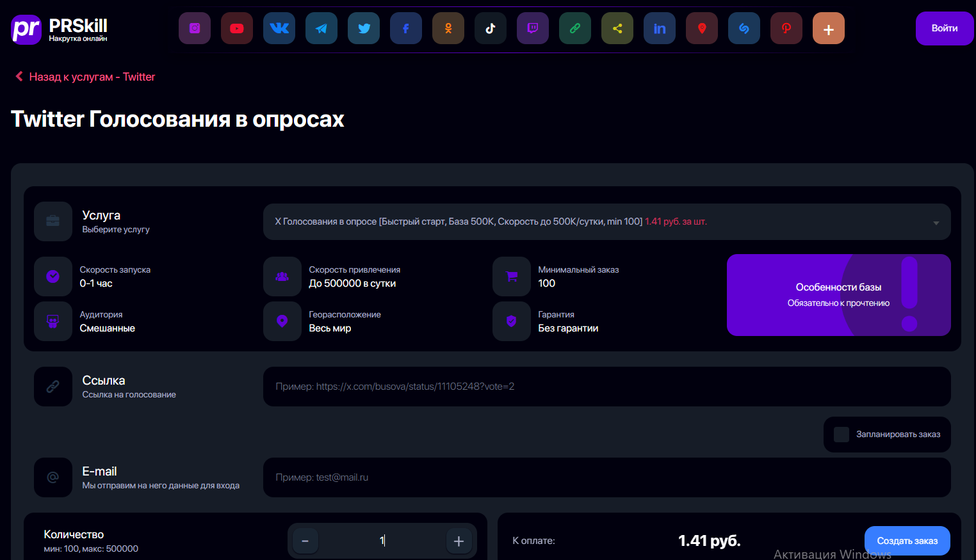Click the cart icon beside Минимальный заказ
This screenshot has height=560, width=976.
(512, 276)
